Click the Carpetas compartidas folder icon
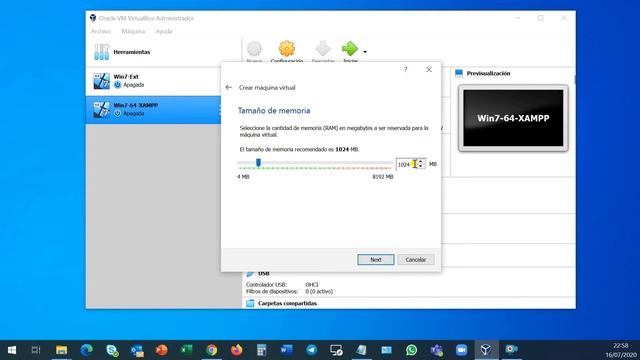This screenshot has height=360, width=640. click(250, 303)
